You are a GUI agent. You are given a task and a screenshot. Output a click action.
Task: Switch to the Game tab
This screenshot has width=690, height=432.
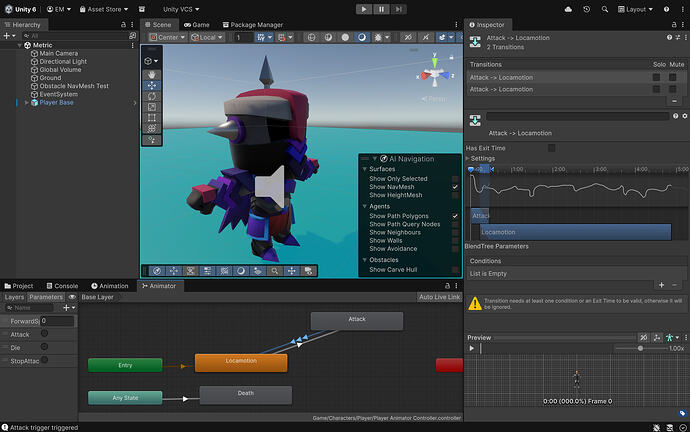(x=197, y=25)
